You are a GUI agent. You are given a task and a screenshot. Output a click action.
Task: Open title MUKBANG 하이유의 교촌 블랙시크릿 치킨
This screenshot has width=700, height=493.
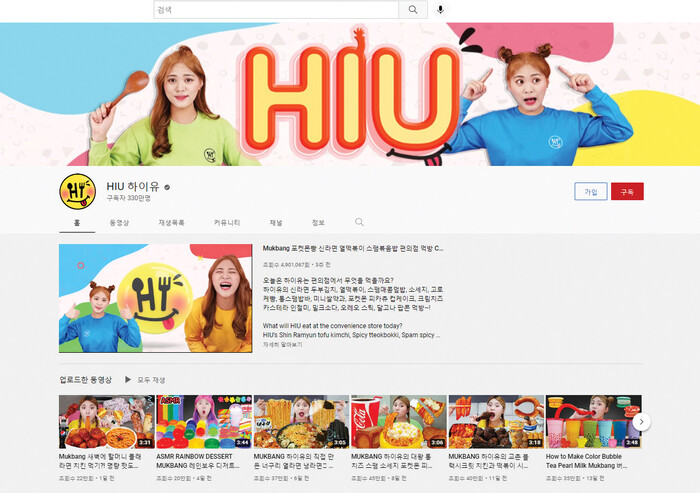click(489, 461)
